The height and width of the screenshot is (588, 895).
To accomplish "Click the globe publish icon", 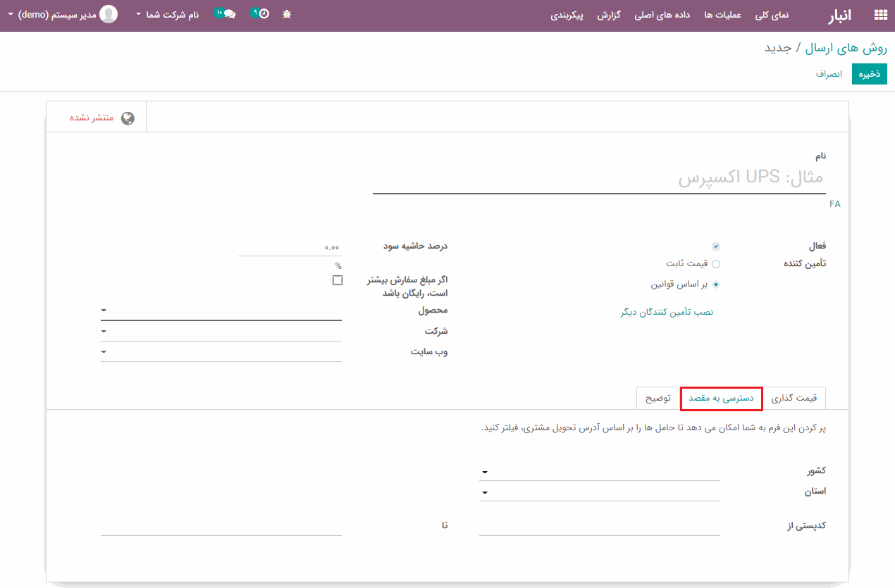I will (x=128, y=118).
